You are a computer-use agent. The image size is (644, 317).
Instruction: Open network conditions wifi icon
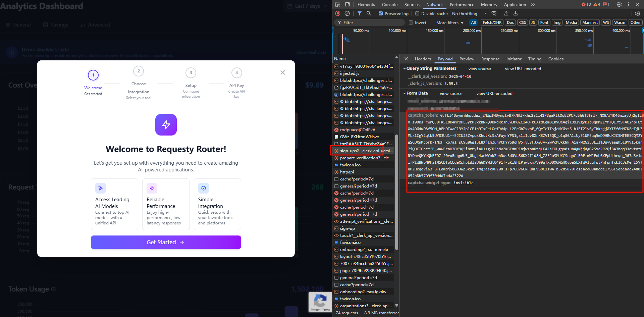coord(494,13)
